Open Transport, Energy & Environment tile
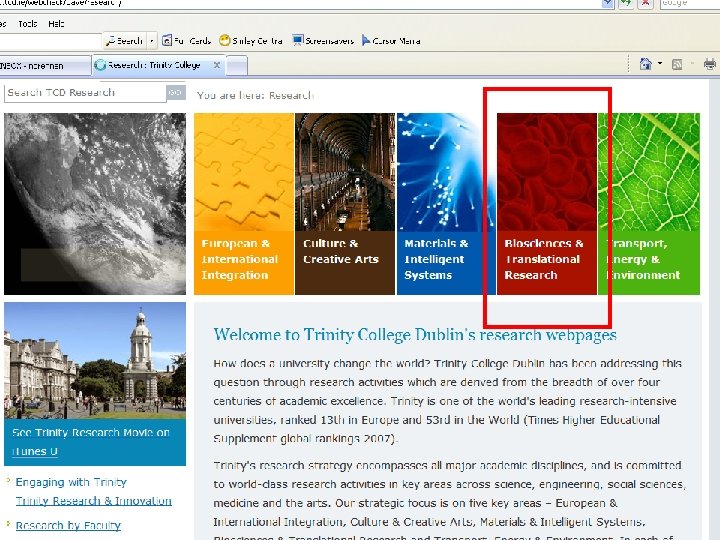 [x=649, y=204]
